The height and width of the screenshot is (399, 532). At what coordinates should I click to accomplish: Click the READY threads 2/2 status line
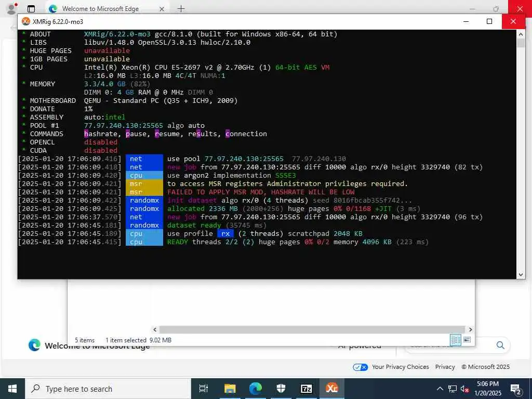[298, 242]
